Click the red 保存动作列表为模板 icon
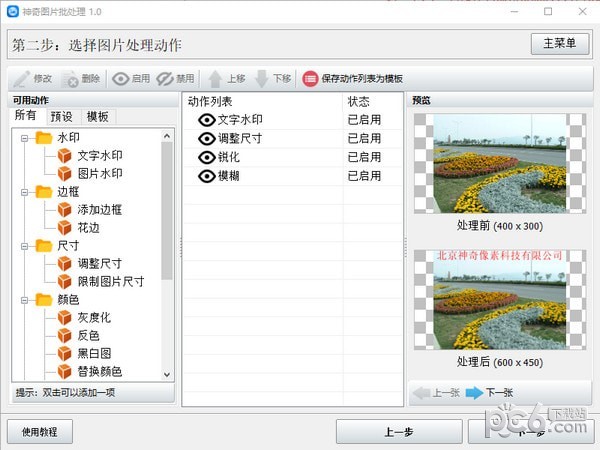Screen dimensions: 600x450 pos(310,79)
